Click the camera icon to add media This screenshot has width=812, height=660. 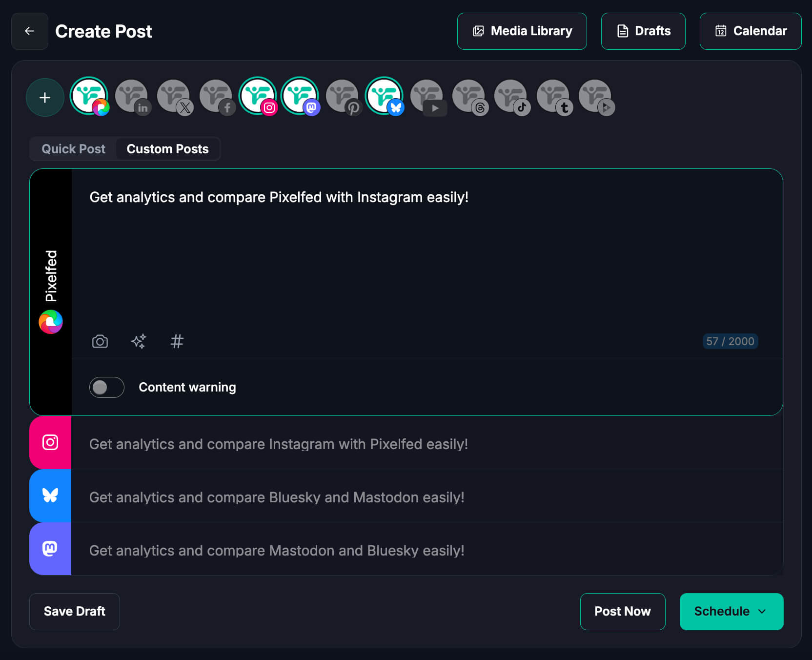click(x=100, y=341)
